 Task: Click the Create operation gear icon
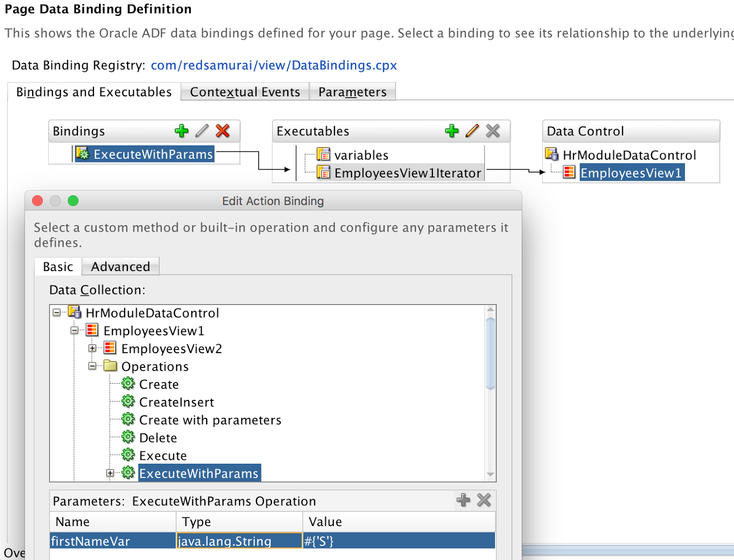tap(128, 383)
